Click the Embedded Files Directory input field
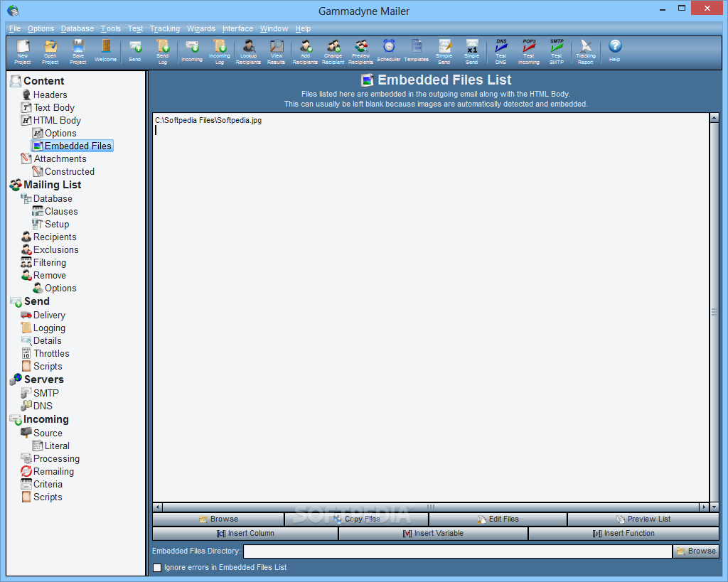Image resolution: width=728 pixels, height=582 pixels. (458, 551)
